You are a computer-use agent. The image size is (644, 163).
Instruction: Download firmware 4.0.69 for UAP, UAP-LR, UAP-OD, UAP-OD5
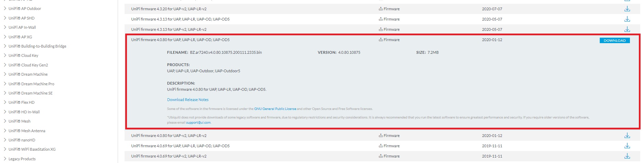(x=627, y=146)
